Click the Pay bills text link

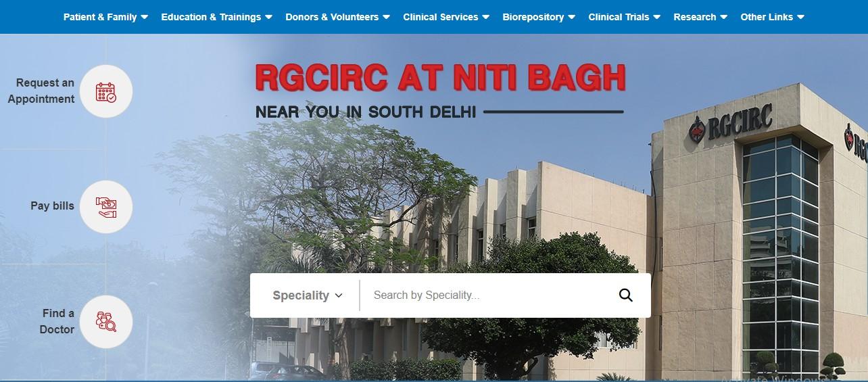[52, 206]
